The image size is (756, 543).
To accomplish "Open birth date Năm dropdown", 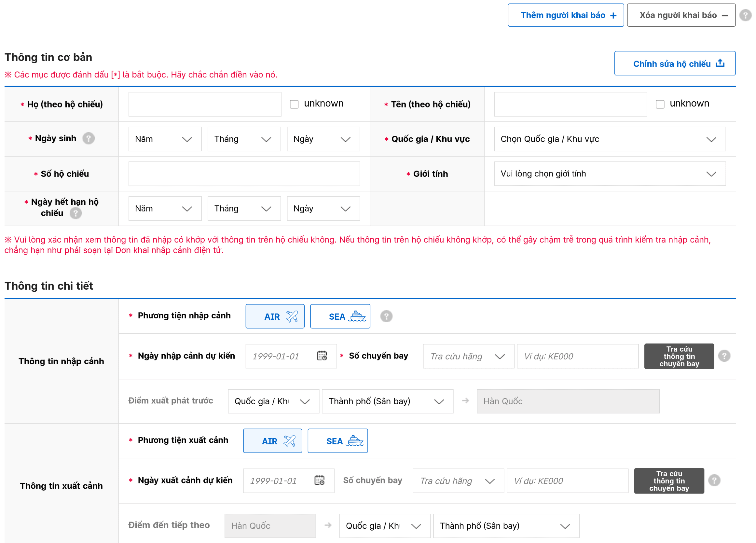I will 165,139.
